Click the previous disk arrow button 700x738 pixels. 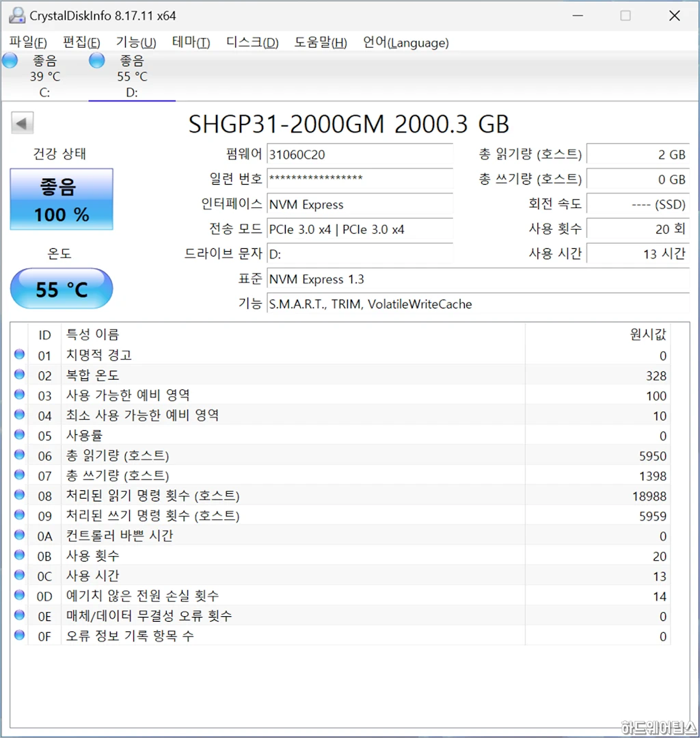pyautogui.click(x=22, y=123)
